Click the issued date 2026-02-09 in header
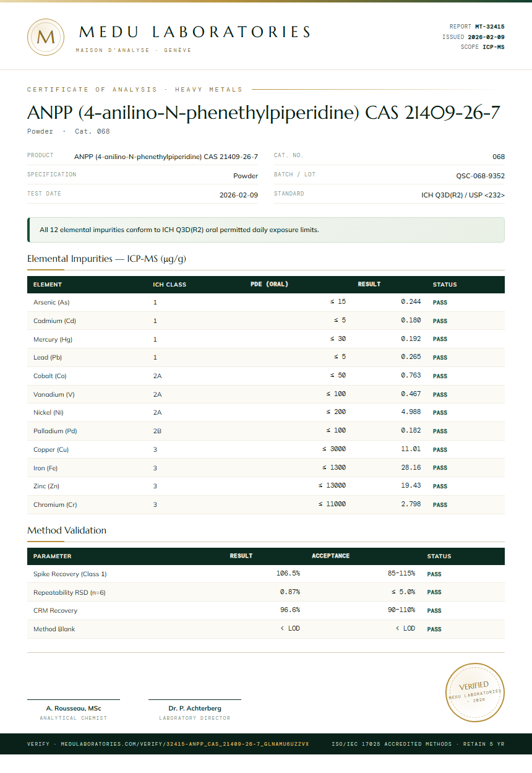This screenshot has height=773, width=532. click(x=486, y=37)
